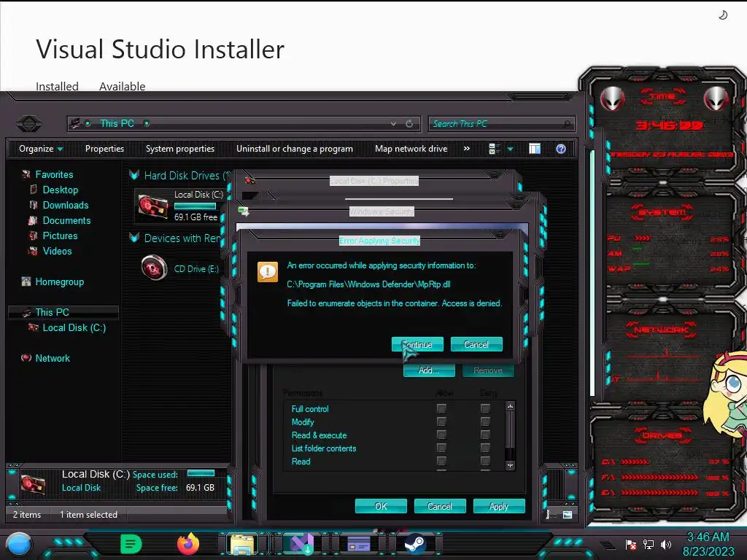Click the Favorites star icon in sidebar
This screenshot has width=747, height=560.
tap(26, 175)
